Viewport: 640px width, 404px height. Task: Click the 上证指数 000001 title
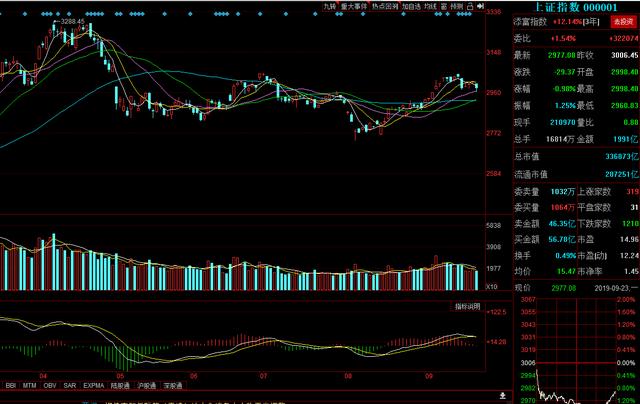click(576, 7)
